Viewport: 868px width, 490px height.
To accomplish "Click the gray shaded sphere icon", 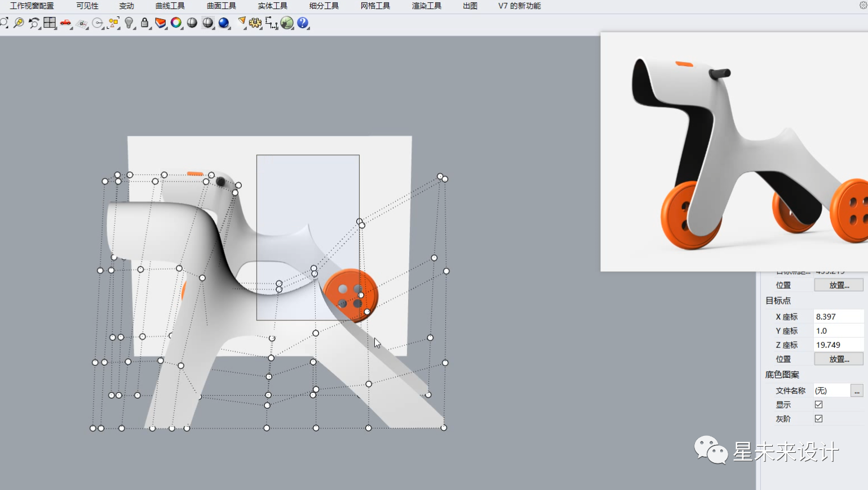I will coord(192,23).
